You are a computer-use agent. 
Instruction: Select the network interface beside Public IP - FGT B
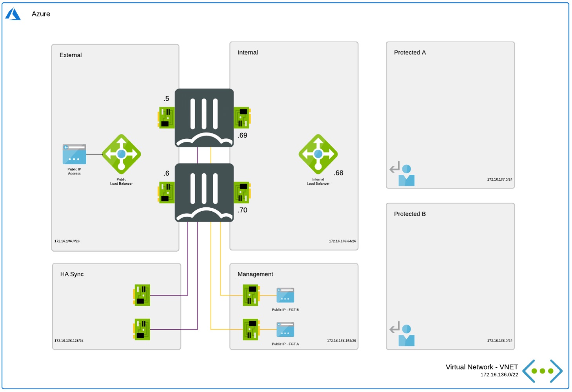coord(251,295)
